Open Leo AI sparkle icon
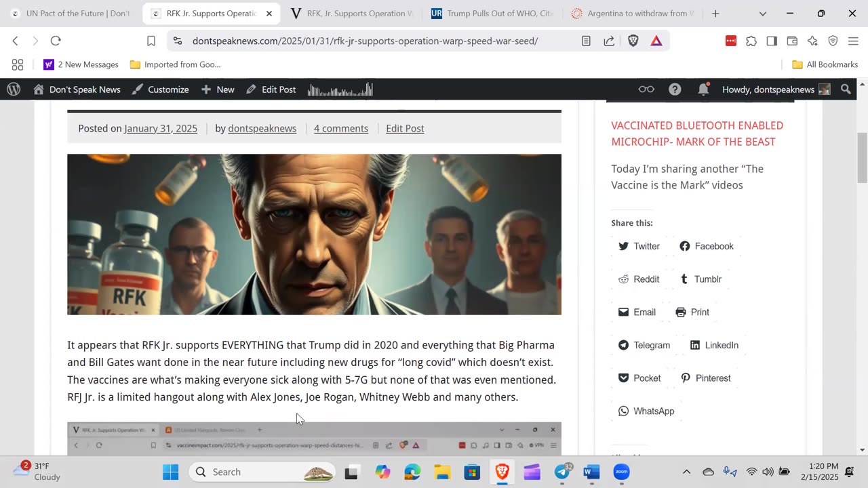This screenshot has width=868, height=488. [812, 41]
